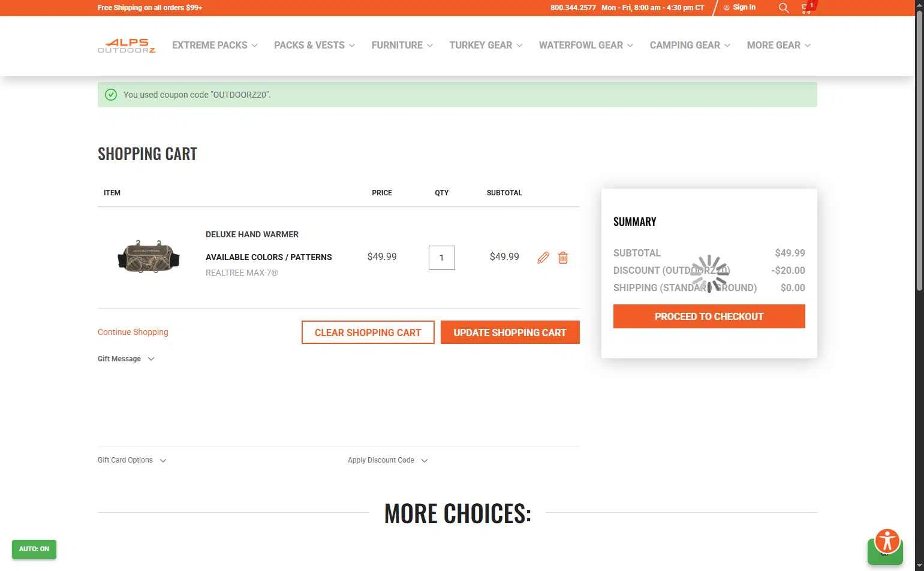Open the Camping Gear menu
The image size is (924, 571).
pos(690,45)
